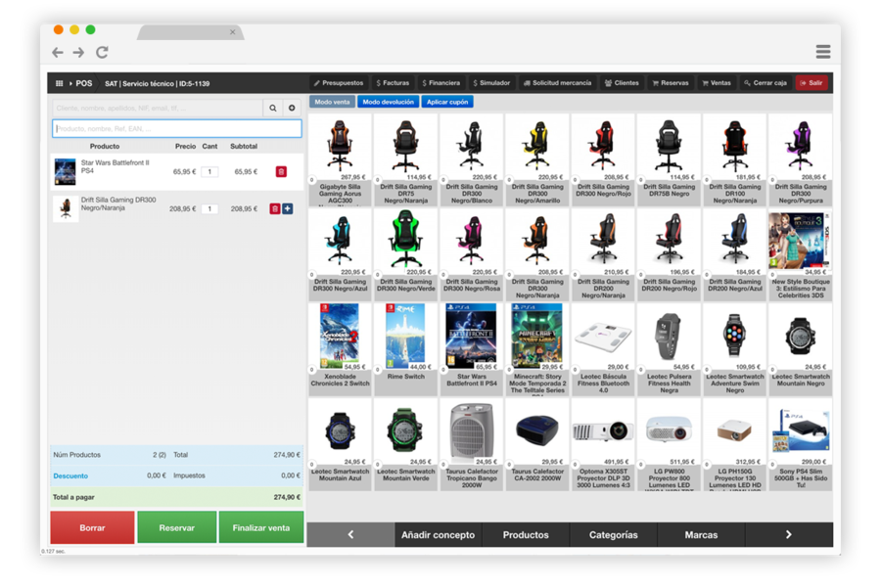The image size is (881, 588).
Task: Add Optoma X305ST projector
Action: [603, 444]
